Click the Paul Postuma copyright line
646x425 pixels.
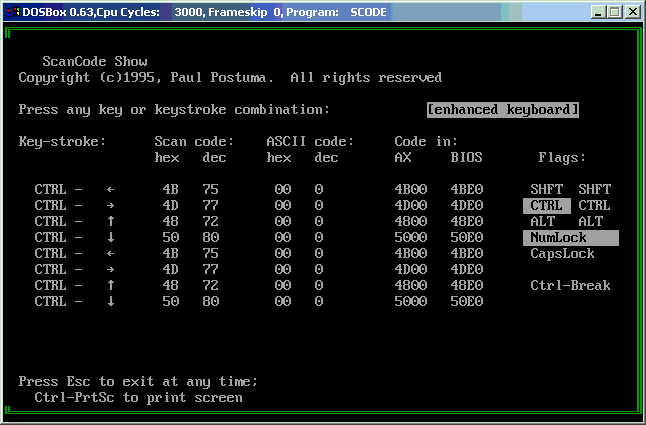230,77
